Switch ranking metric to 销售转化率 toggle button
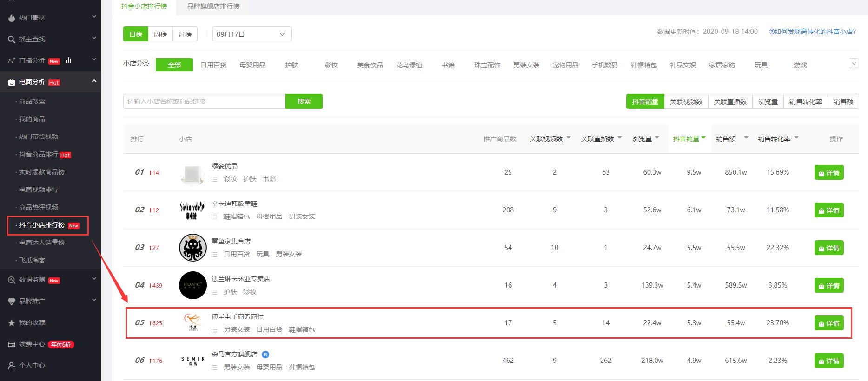 pos(806,102)
